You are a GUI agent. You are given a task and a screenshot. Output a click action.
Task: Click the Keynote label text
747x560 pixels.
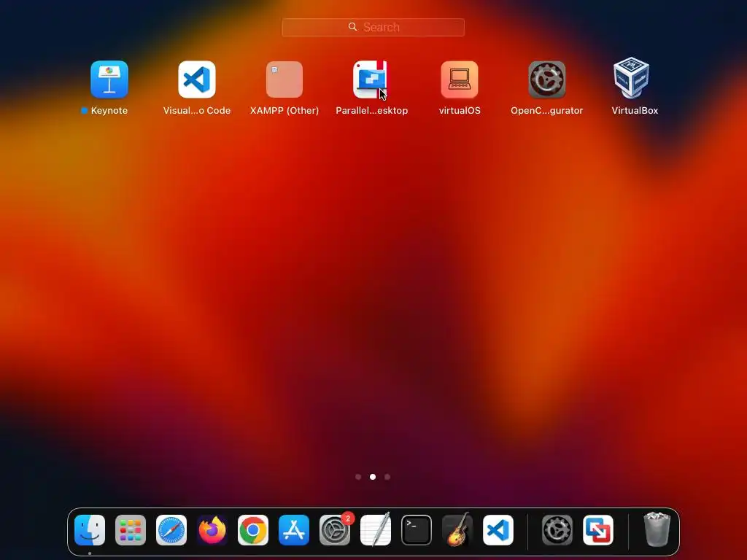tap(109, 111)
